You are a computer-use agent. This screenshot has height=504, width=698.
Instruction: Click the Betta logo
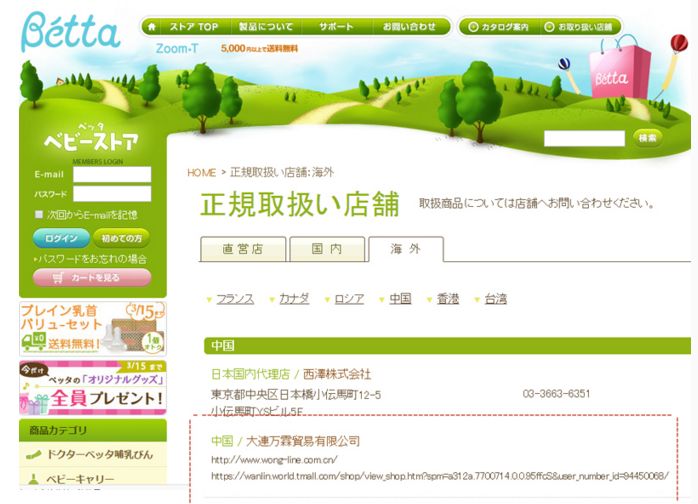[x=71, y=31]
